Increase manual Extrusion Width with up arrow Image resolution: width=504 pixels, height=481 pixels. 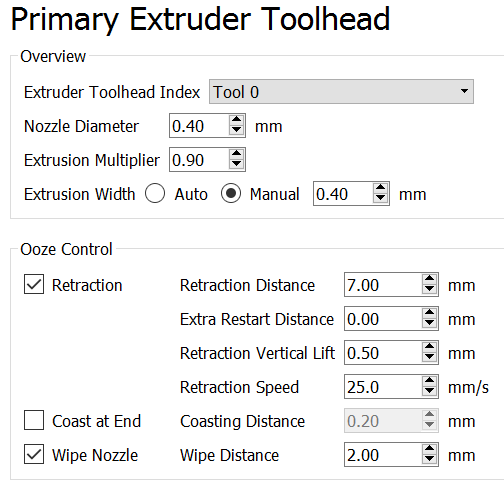tap(380, 188)
